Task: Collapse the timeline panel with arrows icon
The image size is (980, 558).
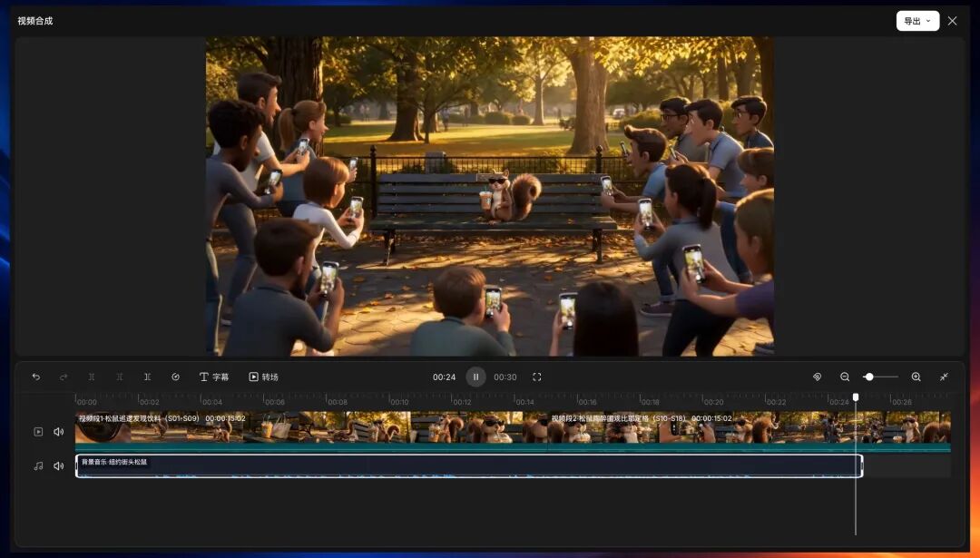Action: point(944,377)
